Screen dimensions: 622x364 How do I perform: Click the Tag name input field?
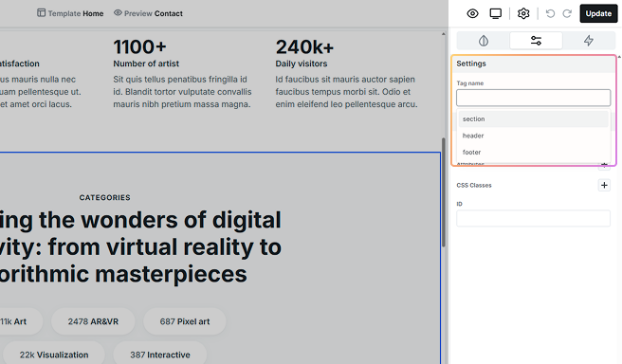coord(533,98)
